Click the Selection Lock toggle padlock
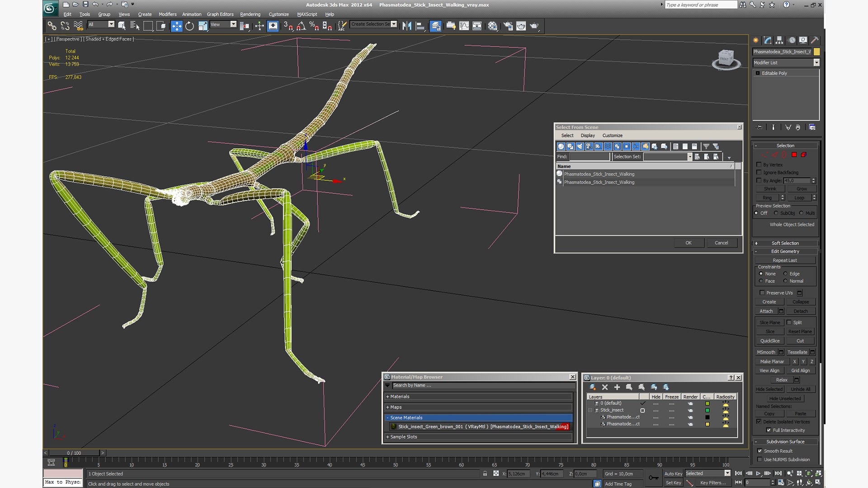The width and height of the screenshot is (868, 488). 485,474
